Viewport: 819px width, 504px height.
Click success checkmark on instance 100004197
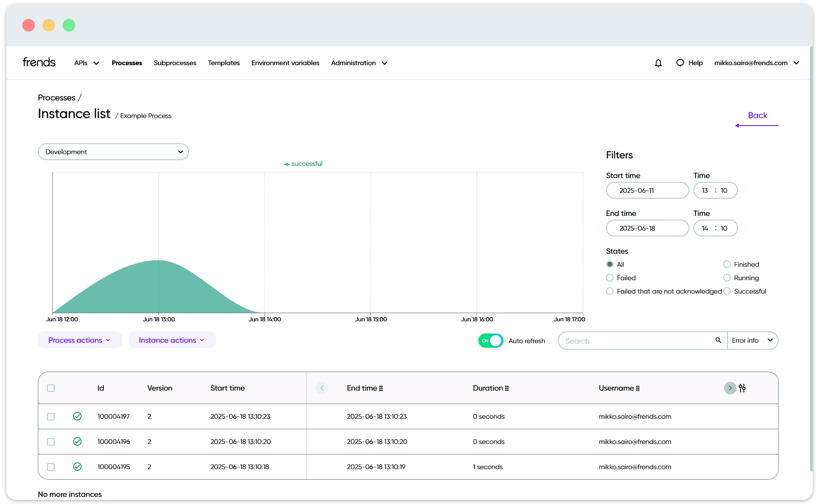click(78, 416)
